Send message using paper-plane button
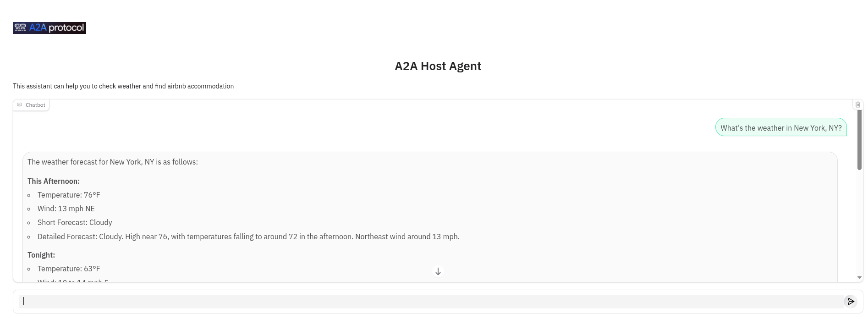 coord(851,301)
